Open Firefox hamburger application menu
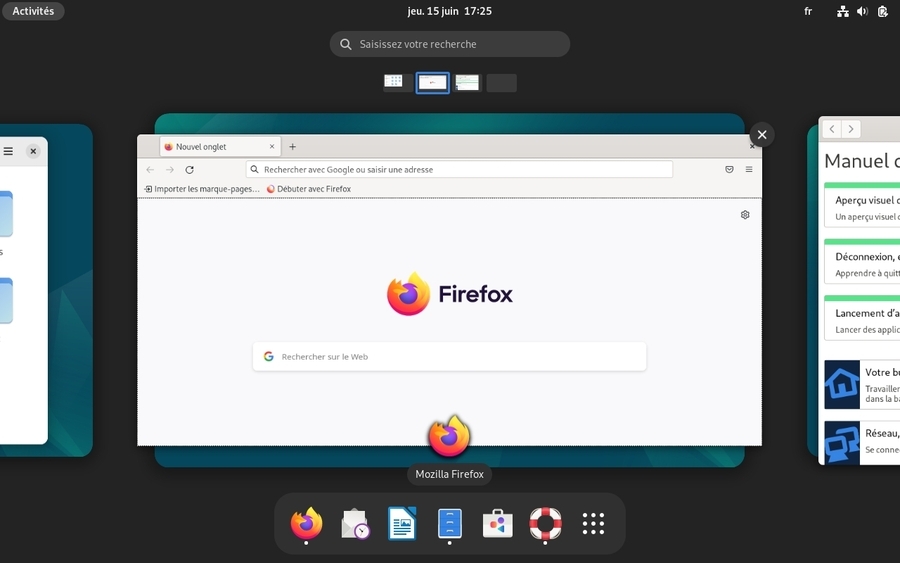900x563 pixels. [749, 169]
